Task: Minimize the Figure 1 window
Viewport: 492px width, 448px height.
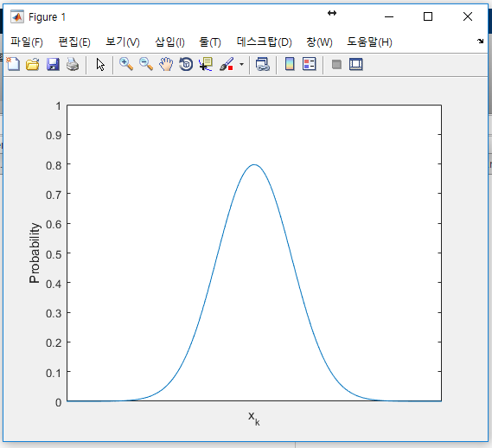Action: [389, 16]
